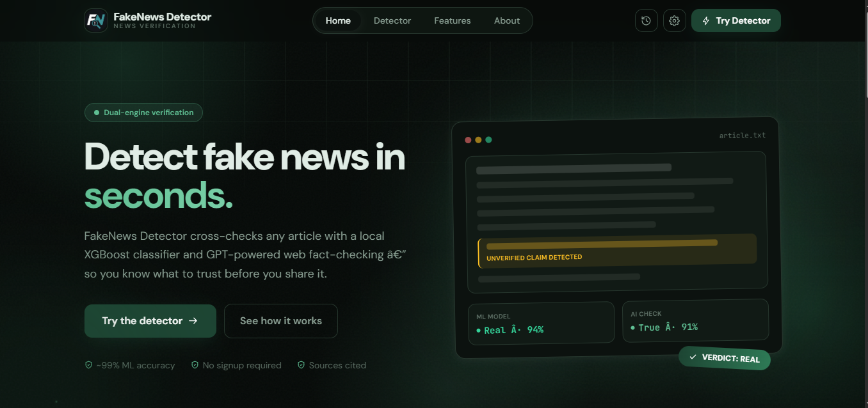This screenshot has height=408, width=868.
Task: Click the AI Check True 91% card
Action: point(695,320)
